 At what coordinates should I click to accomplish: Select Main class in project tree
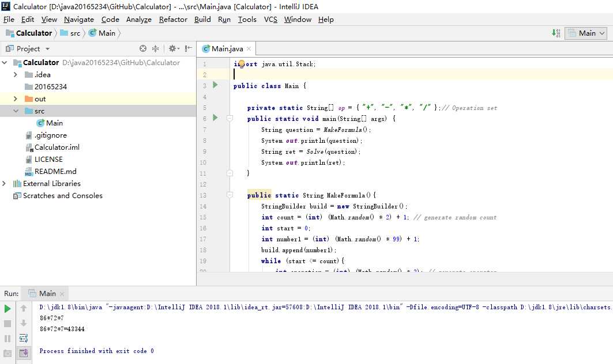pos(54,123)
